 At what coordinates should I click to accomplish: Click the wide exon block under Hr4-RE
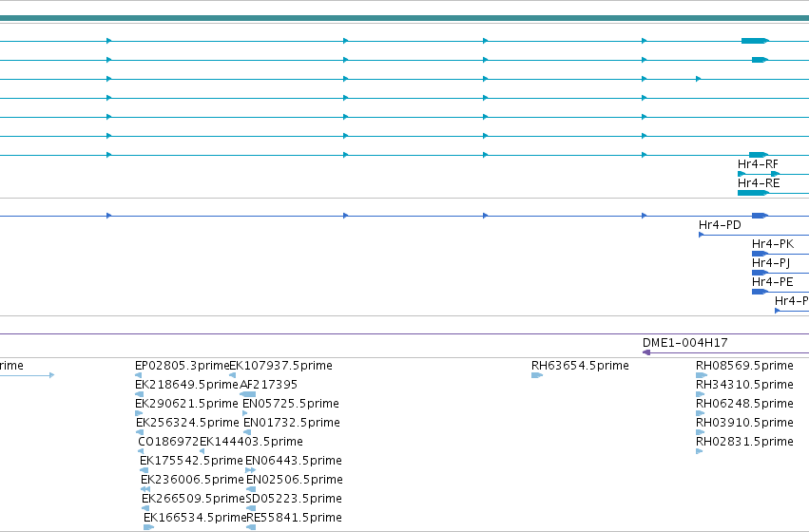coord(753,193)
